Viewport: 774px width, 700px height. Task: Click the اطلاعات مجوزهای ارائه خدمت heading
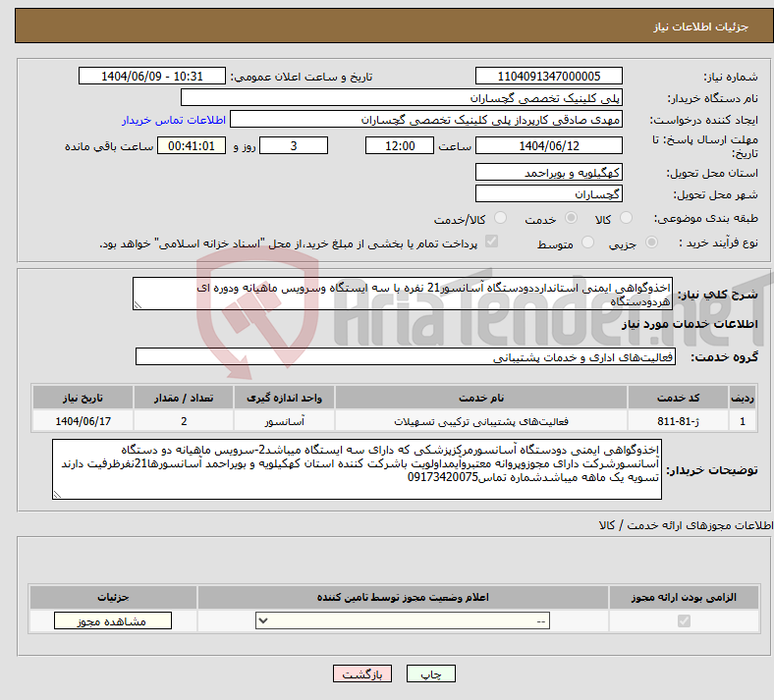686,525
